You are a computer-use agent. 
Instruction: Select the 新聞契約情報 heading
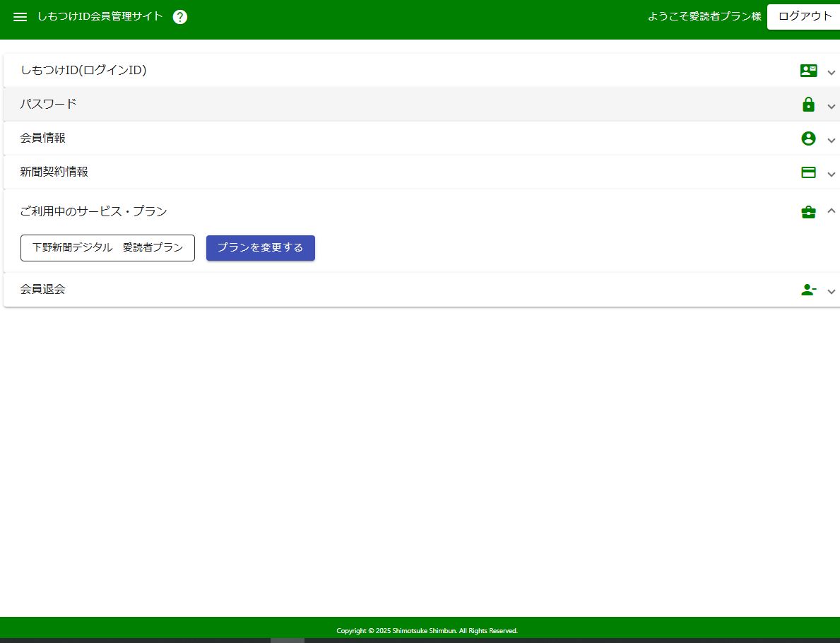click(x=54, y=172)
